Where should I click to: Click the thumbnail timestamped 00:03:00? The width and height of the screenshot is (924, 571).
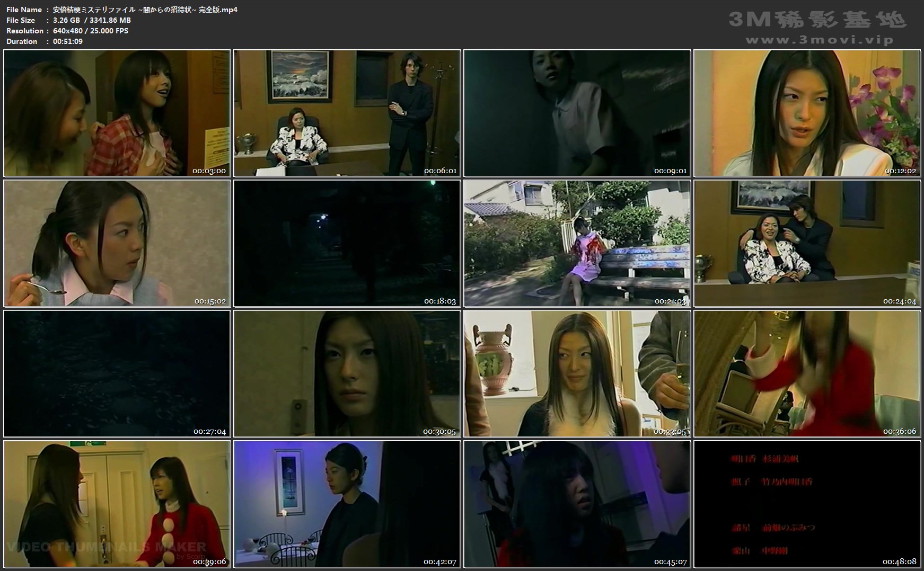[117, 113]
